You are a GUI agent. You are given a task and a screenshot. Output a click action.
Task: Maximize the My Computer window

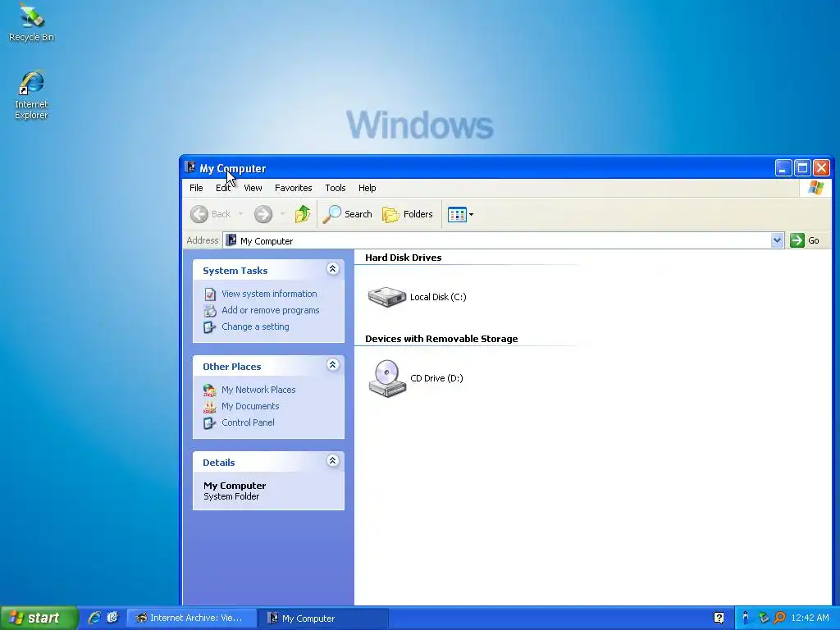point(802,168)
